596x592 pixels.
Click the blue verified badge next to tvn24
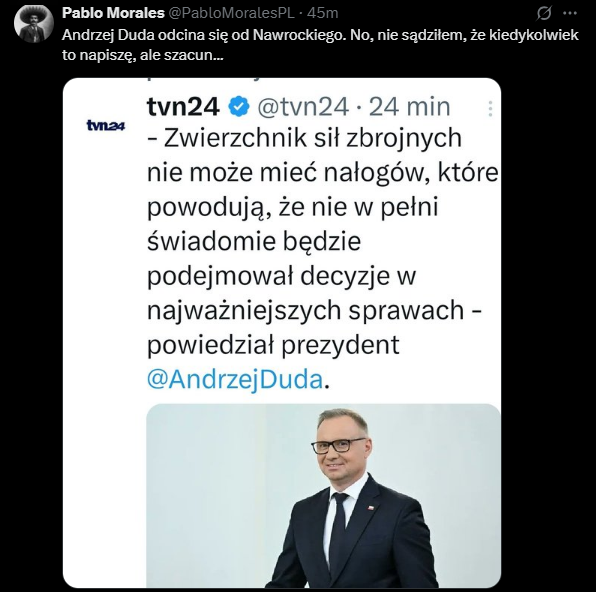point(239,106)
